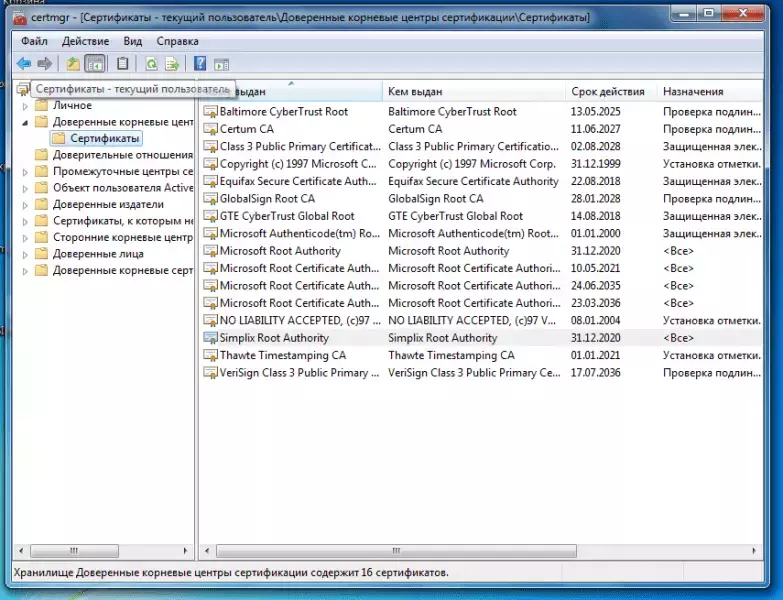Click Microsoft Root Authority certificate icon
This screenshot has width=783, height=600.
[x=210, y=251]
